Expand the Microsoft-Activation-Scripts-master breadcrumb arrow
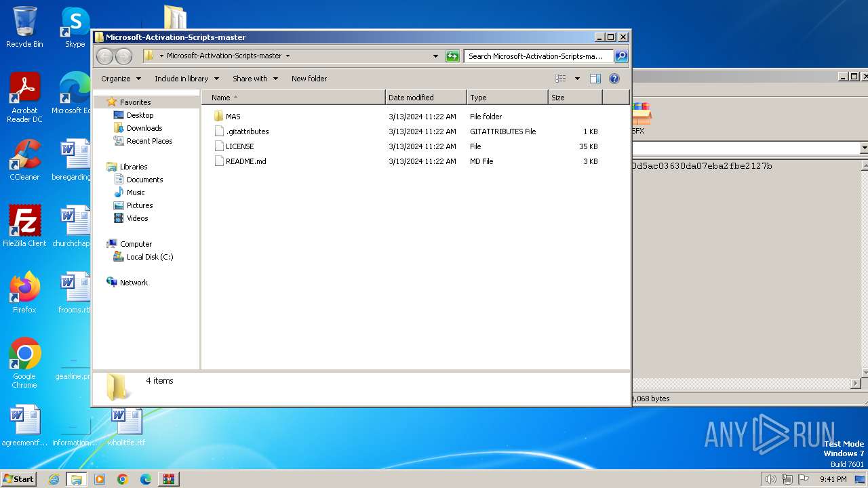Image resolution: width=868 pixels, height=488 pixels. [x=288, y=56]
